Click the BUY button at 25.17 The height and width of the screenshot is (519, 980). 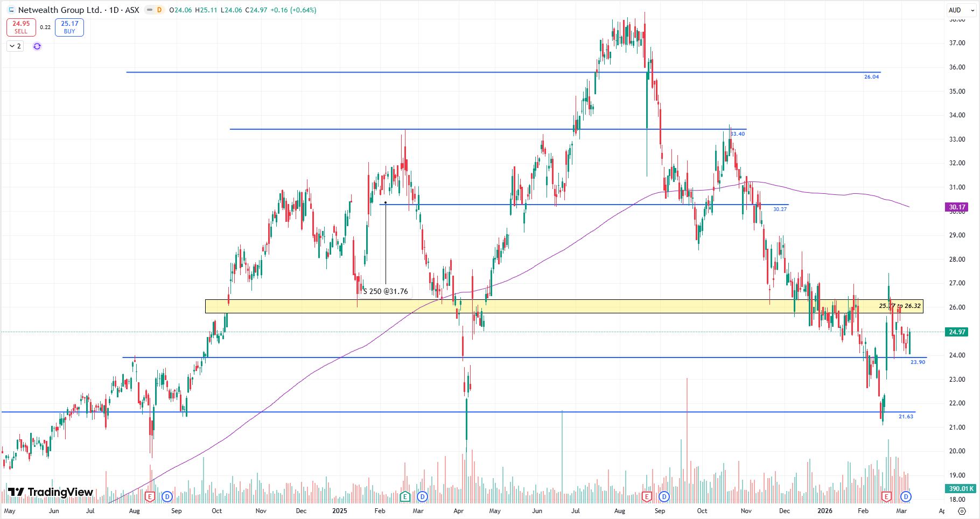(x=69, y=27)
